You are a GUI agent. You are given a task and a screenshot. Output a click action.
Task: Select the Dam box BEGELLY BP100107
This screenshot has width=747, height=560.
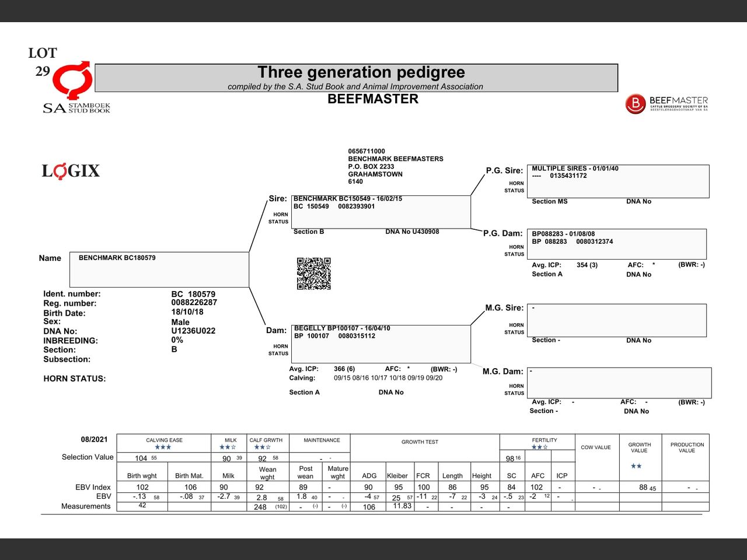pos(381,344)
